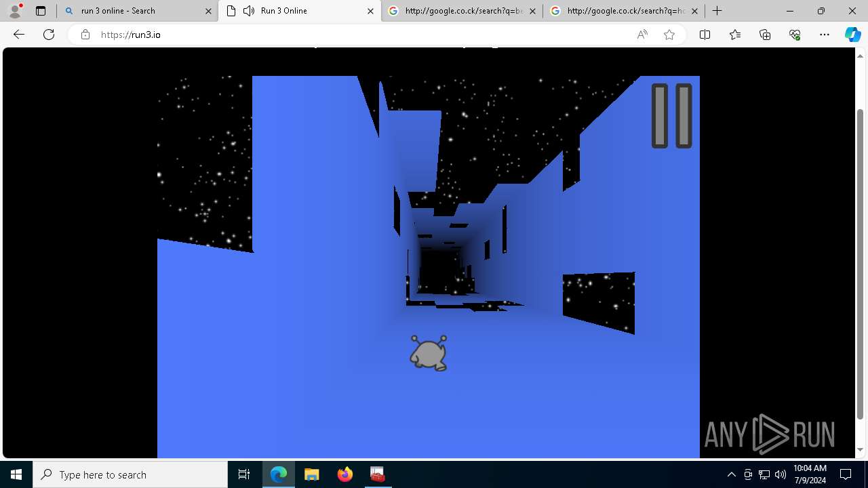Open the volume control tray icon

point(781,474)
